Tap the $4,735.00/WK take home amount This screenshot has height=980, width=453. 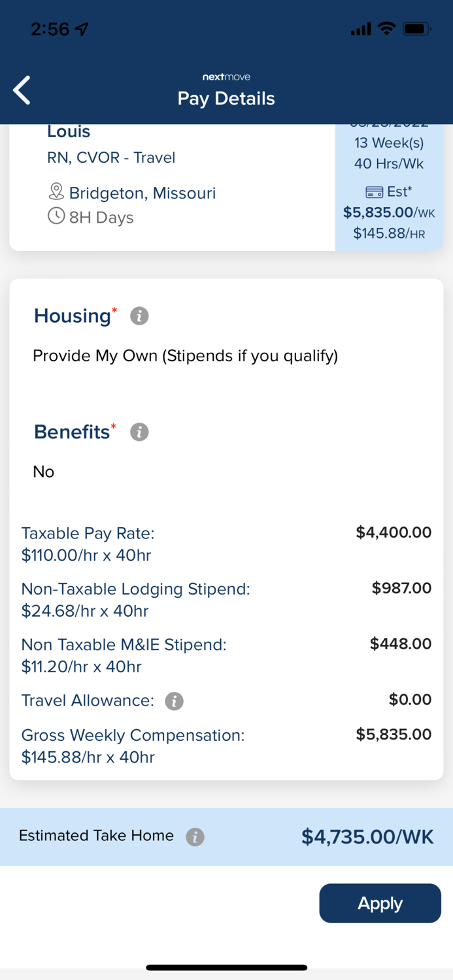coord(367,837)
